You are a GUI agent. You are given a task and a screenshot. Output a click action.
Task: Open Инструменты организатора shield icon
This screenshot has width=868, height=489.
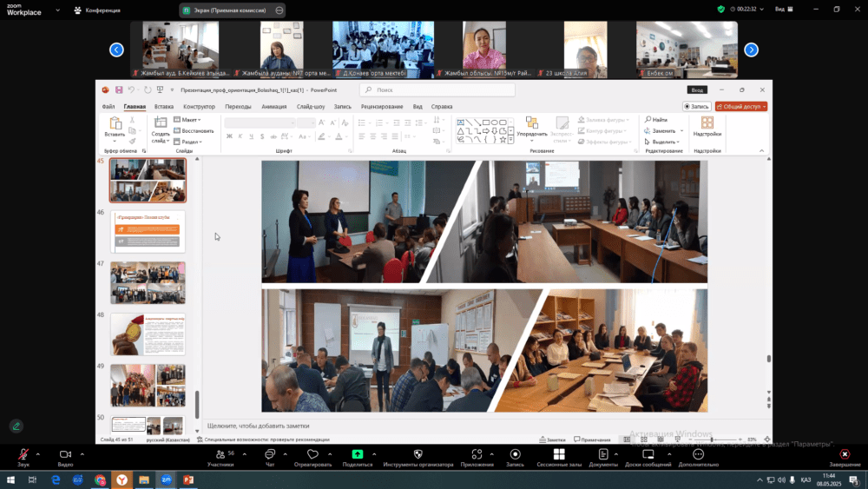[x=418, y=454]
